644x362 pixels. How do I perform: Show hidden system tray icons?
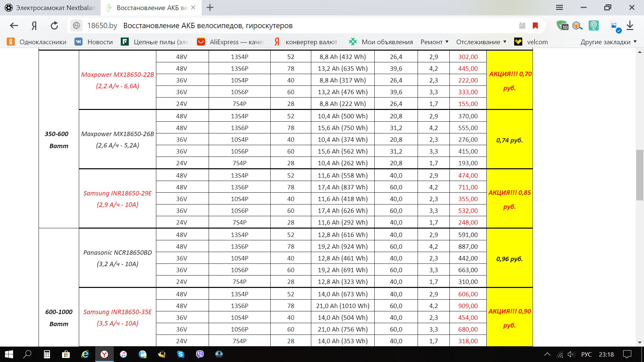547,354
